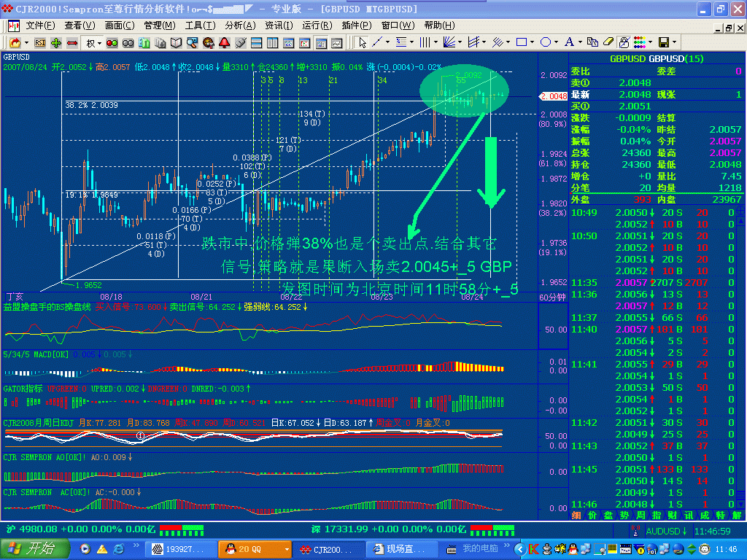This screenshot has width=747, height=560.
Task: Open the 插件(P) menu
Action: [356, 26]
